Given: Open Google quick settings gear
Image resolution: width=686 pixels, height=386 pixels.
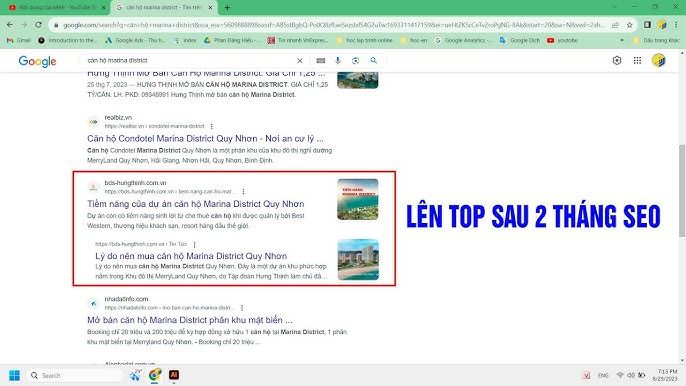Looking at the screenshot, I should tap(617, 60).
